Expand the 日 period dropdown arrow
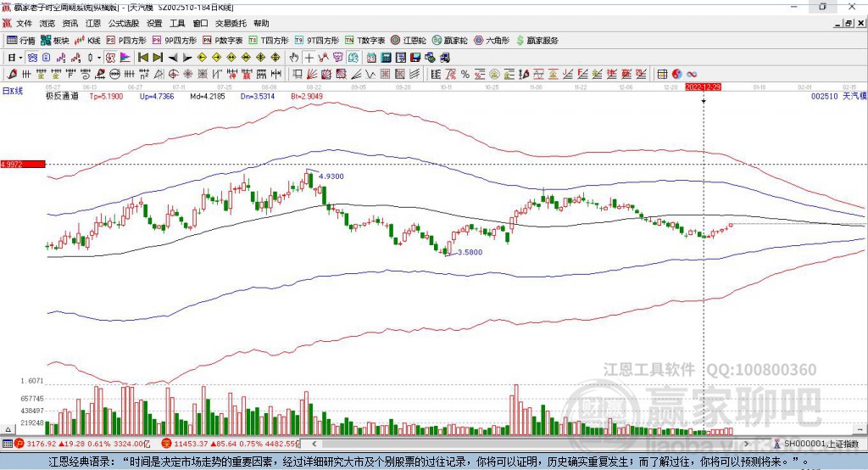Viewport: 868px width, 470px height. point(21,57)
